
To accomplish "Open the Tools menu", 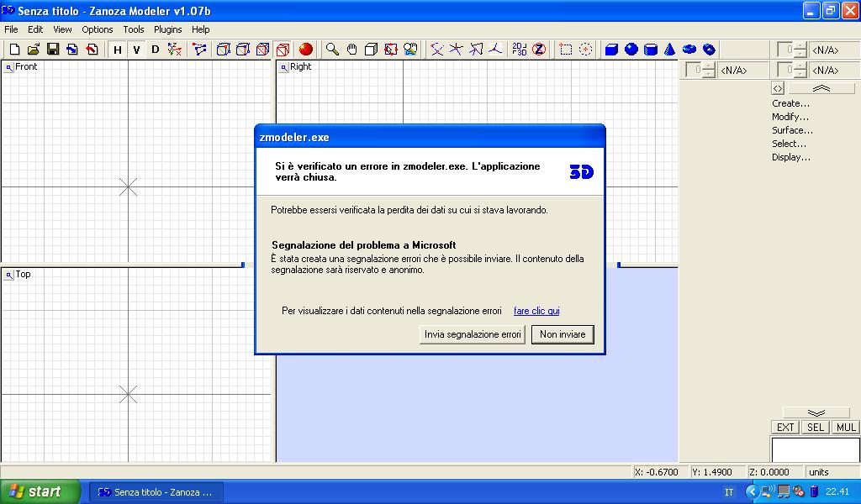I will 134,29.
